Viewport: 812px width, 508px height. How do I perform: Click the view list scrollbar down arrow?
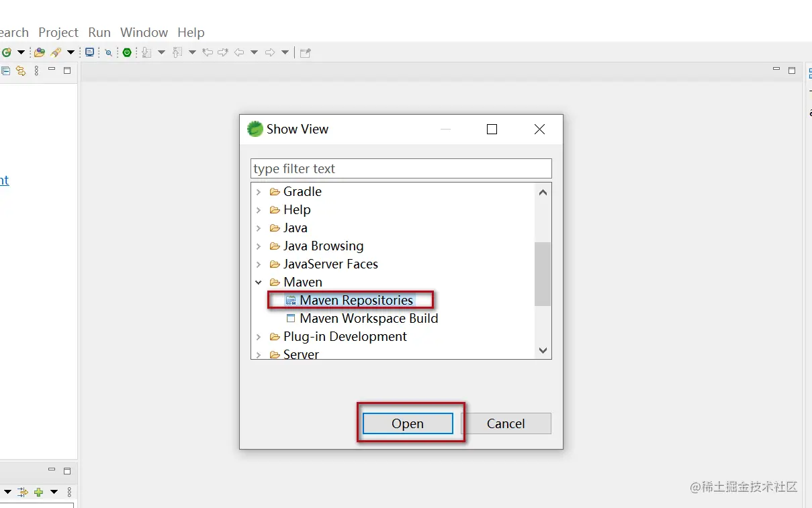(543, 350)
